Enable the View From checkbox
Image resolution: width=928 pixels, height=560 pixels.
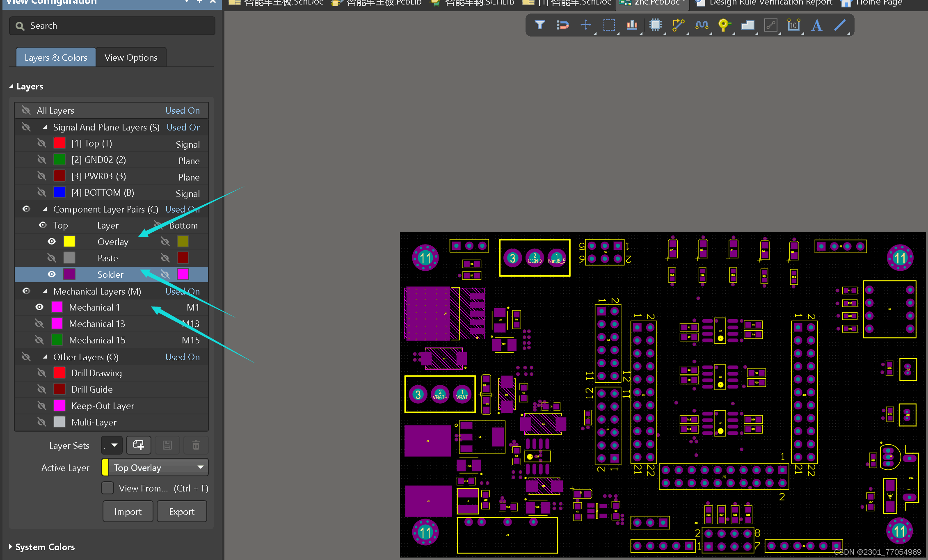coord(107,488)
